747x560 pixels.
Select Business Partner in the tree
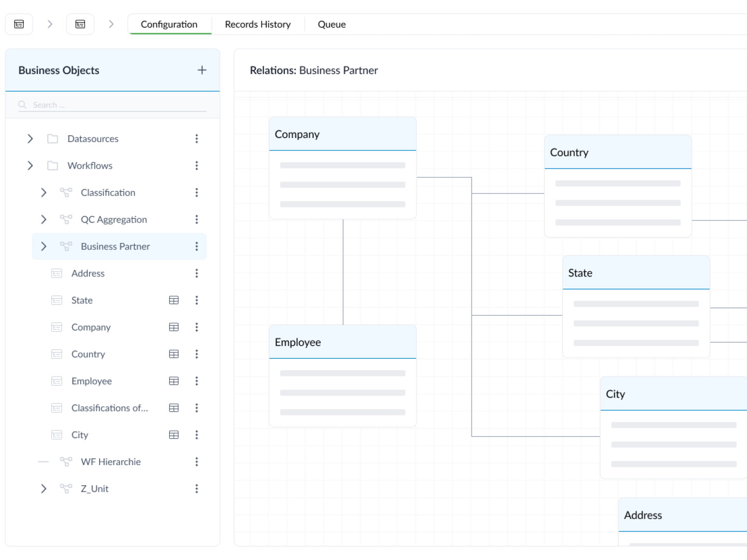click(x=115, y=246)
